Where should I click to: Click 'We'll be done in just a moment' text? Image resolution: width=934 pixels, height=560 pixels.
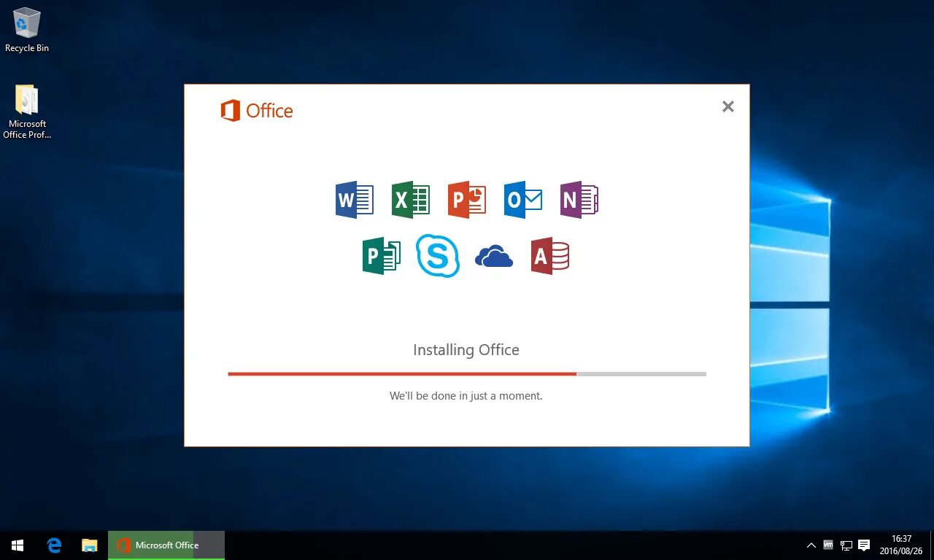(x=466, y=396)
